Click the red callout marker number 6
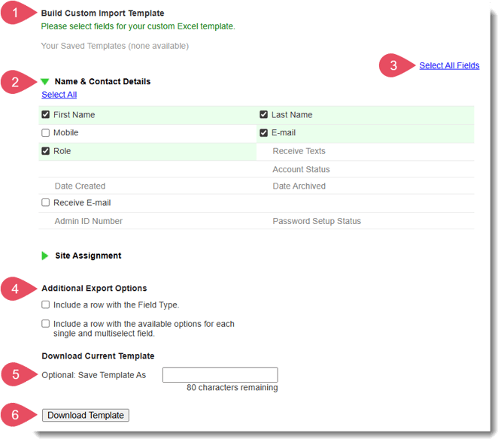 tap(14, 415)
